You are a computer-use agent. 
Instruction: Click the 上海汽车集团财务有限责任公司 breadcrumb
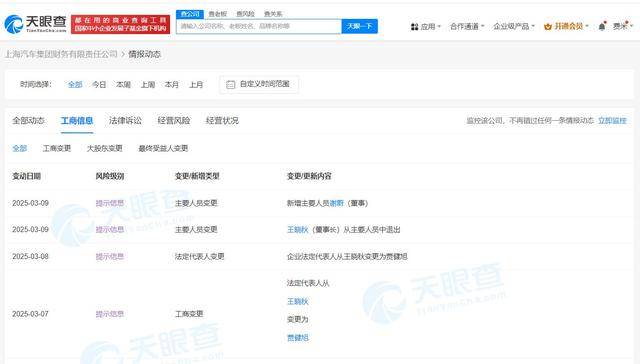pos(61,54)
